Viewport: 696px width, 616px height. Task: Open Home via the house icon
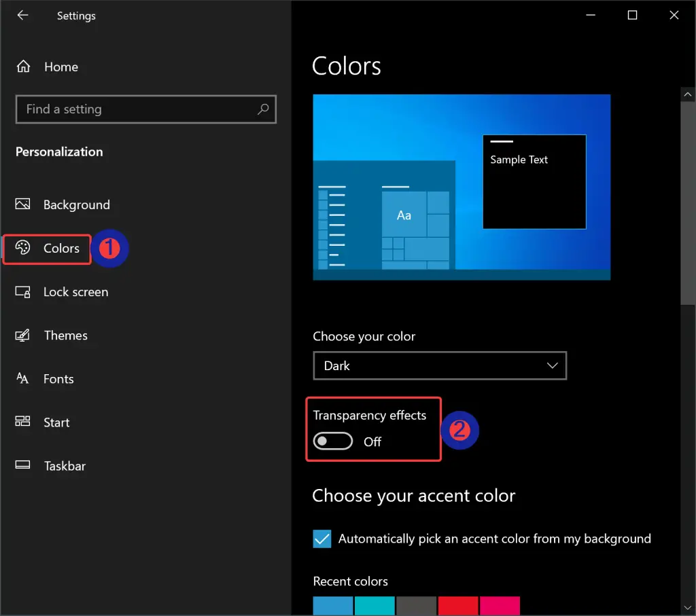(24, 67)
